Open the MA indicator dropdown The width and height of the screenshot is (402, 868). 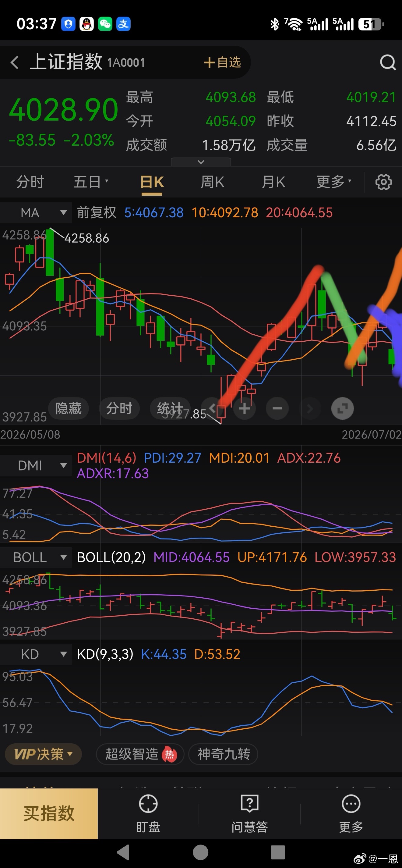(x=36, y=213)
